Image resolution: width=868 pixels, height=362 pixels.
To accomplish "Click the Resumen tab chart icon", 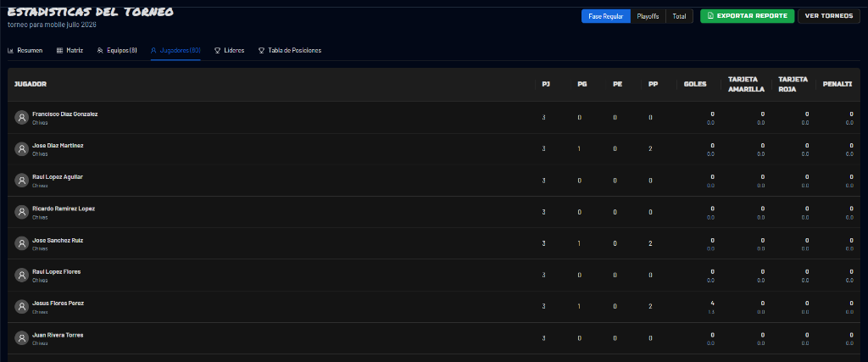I will 10,50.
